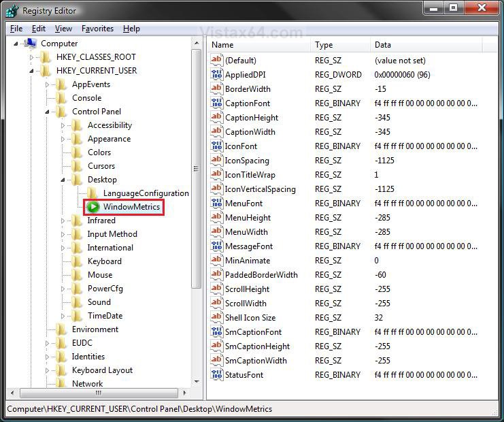The image size is (504, 422).
Task: Click the (Default) string value icon
Action: [216, 60]
